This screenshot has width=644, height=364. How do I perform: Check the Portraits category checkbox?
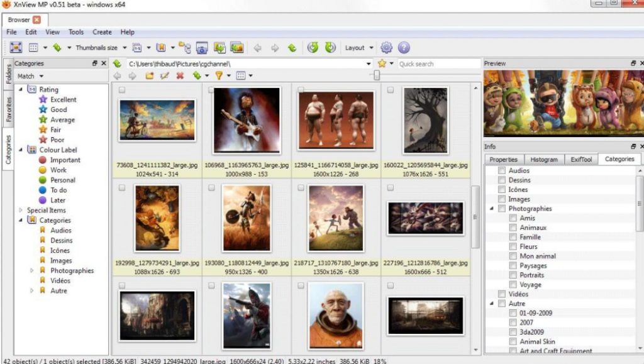click(x=513, y=275)
